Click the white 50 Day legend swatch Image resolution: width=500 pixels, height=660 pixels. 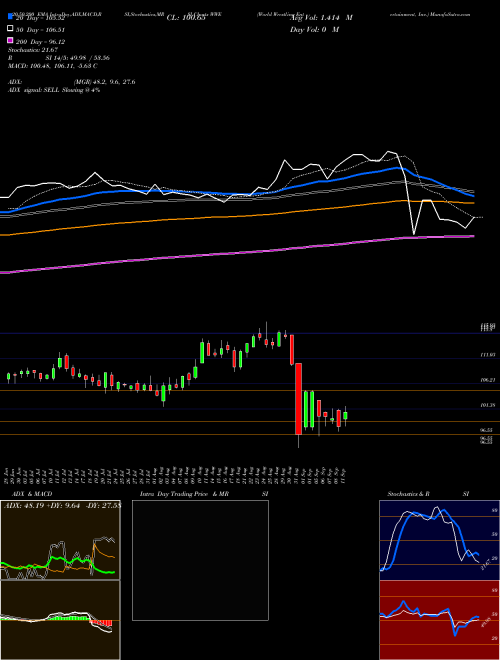[x=11, y=29]
